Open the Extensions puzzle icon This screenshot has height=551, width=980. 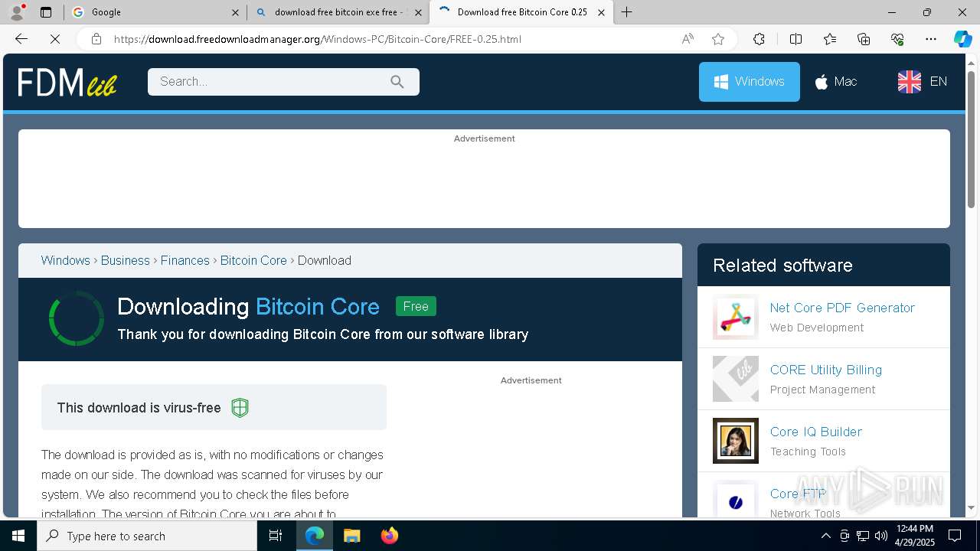click(759, 39)
